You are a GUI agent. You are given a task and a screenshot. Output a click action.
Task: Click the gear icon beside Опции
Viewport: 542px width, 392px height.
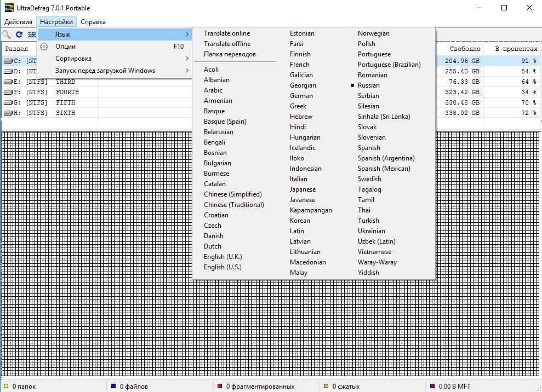tap(44, 47)
